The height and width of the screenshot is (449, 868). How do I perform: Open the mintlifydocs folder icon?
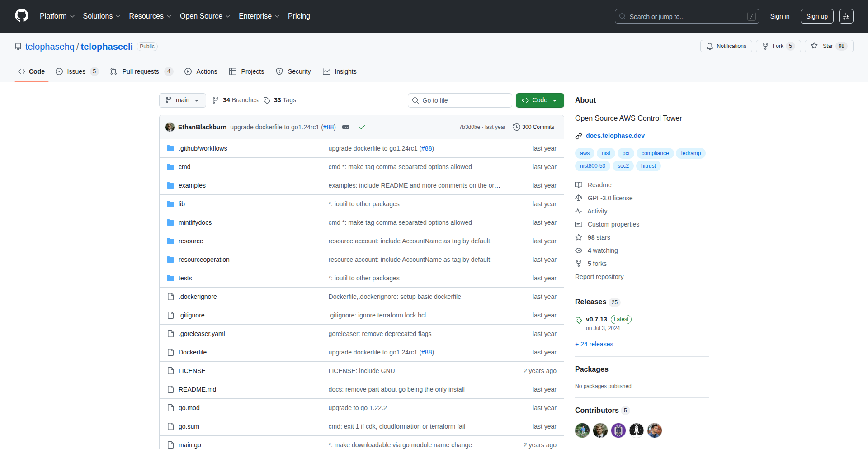click(170, 222)
